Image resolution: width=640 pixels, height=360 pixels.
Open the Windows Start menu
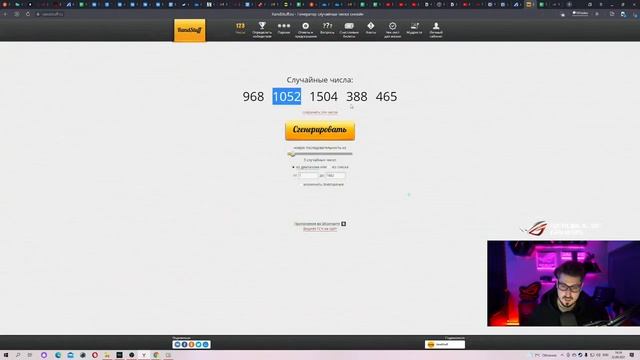click(x=6, y=355)
